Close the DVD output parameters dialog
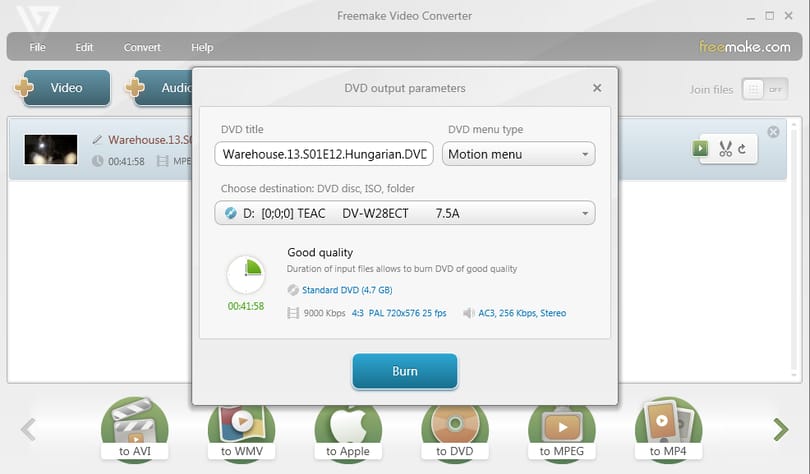Image resolution: width=810 pixels, height=474 pixels. pos(597,88)
